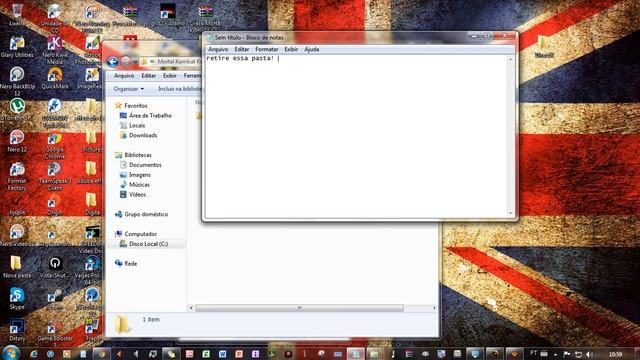Open Word from the taskbar
Screen dimensions: 640x360
(222, 354)
